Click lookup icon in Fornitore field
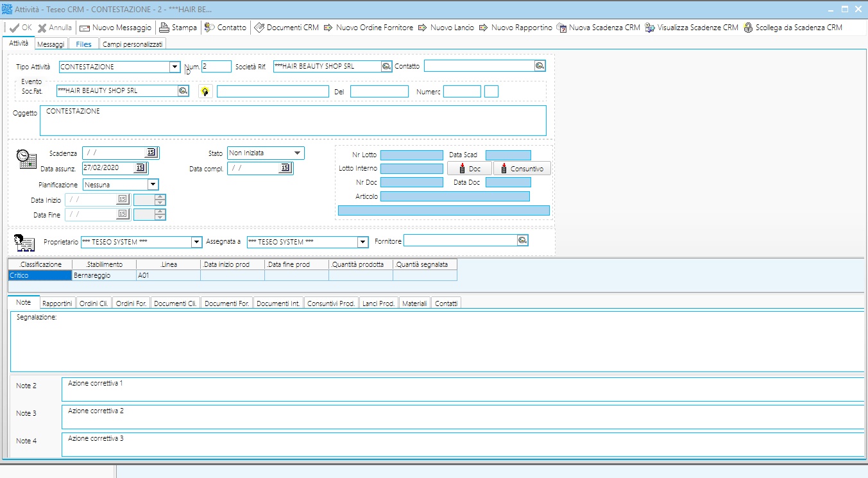 pyautogui.click(x=522, y=240)
